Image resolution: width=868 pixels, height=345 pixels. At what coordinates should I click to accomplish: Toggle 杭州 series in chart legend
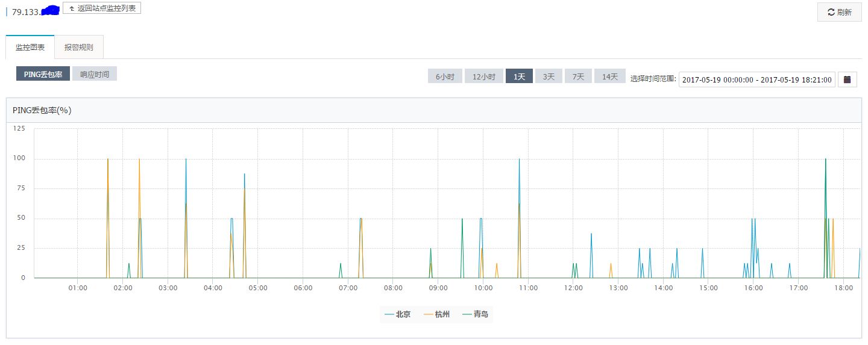pyautogui.click(x=437, y=314)
